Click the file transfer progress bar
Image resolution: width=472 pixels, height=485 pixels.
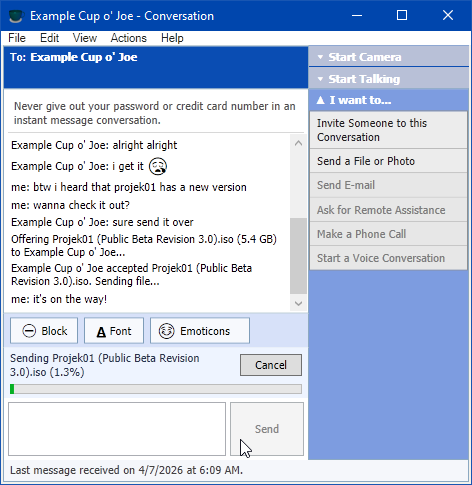156,389
